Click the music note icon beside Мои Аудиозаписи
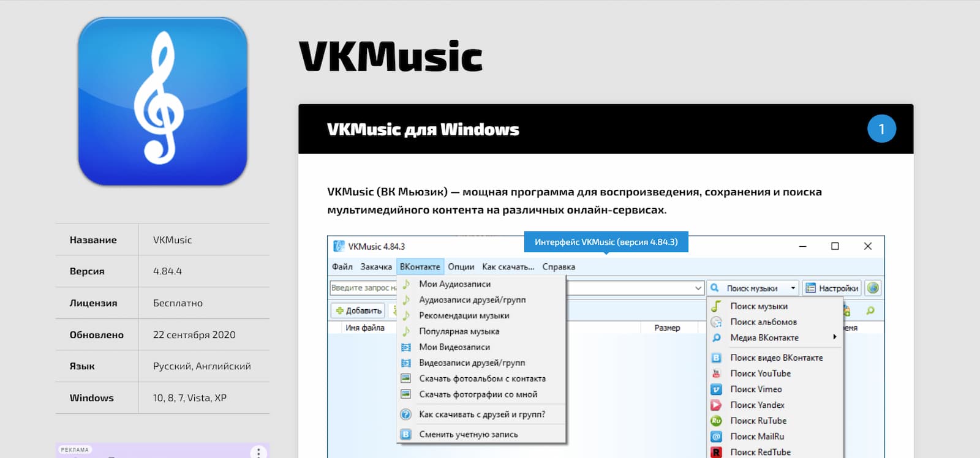 point(405,284)
